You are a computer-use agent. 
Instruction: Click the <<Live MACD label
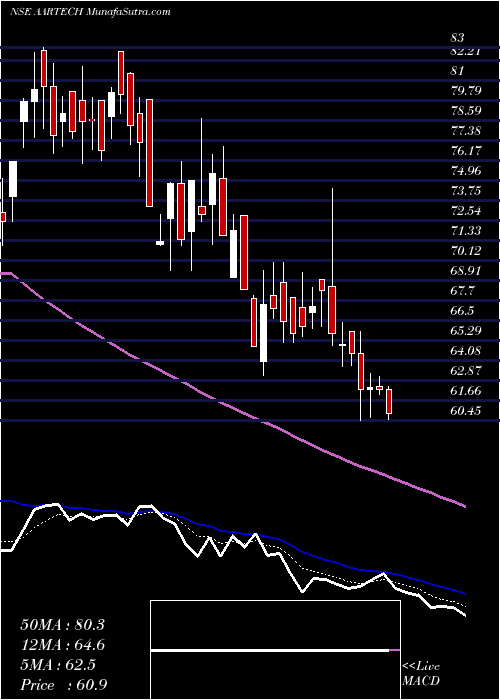coord(421,673)
